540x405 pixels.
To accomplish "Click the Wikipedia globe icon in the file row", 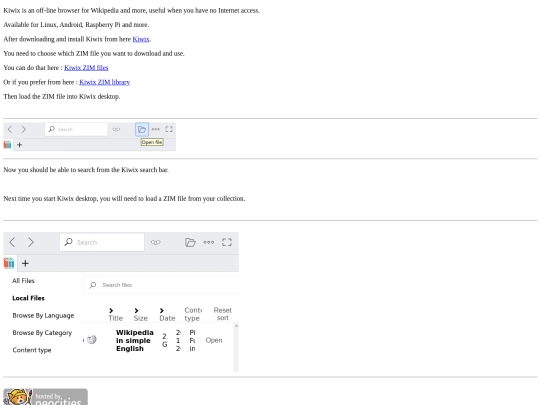I will coord(92,340).
